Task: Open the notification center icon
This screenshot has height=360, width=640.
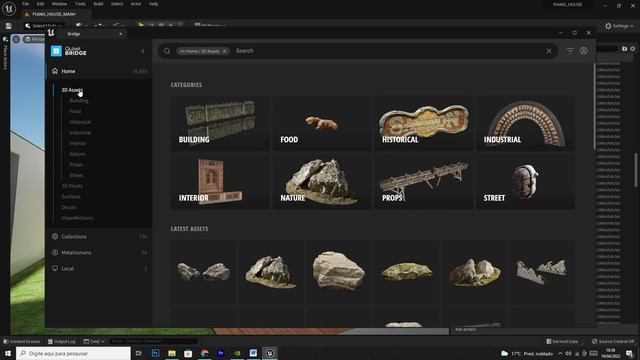Action: (629, 353)
